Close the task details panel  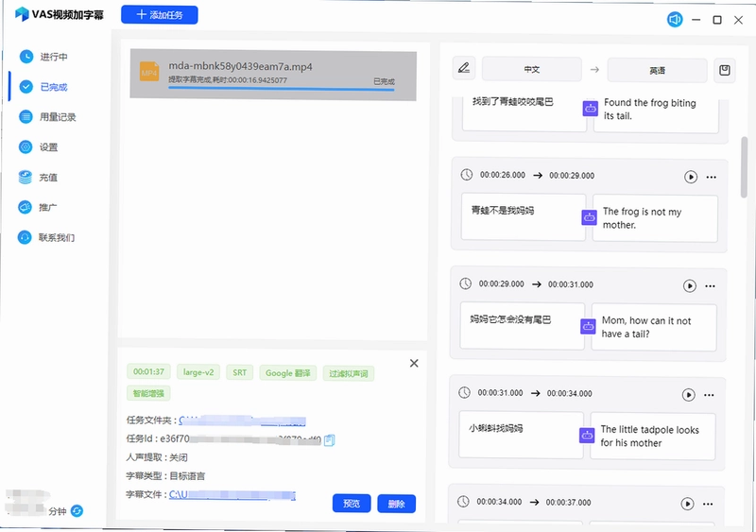414,363
